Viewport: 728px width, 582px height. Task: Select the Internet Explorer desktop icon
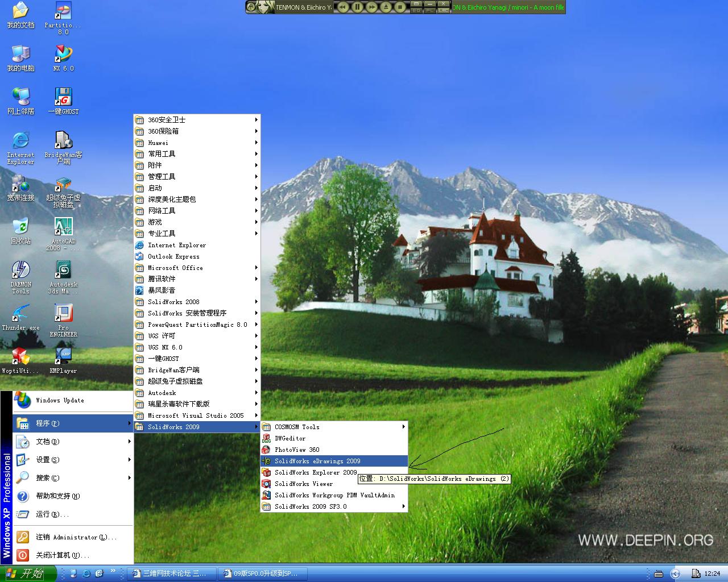20,148
